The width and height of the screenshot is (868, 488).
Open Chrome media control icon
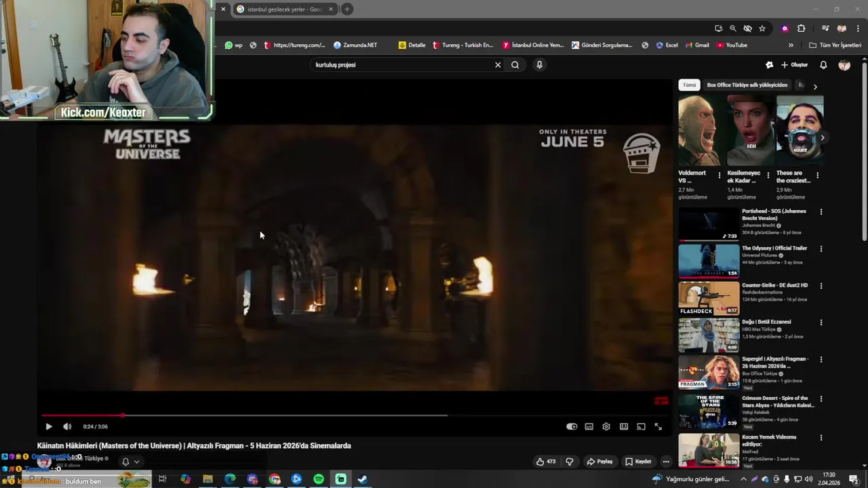(x=825, y=28)
